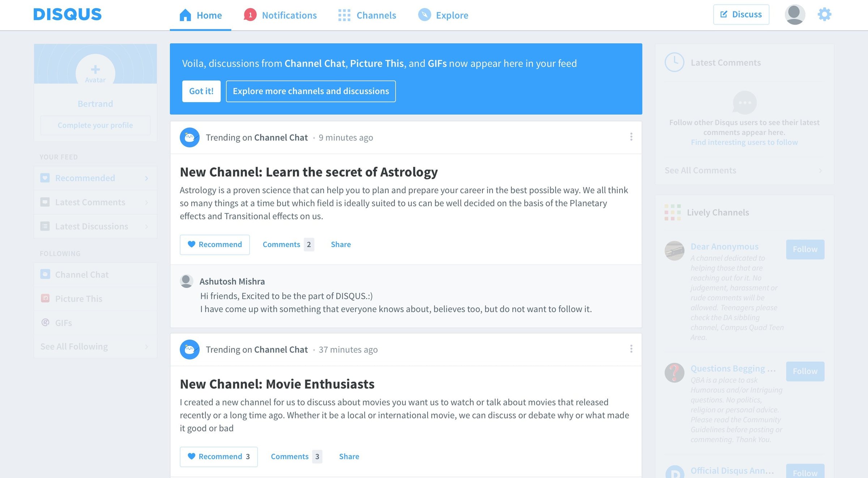
Task: Click Latest Comments sidebar icon
Action: click(45, 202)
